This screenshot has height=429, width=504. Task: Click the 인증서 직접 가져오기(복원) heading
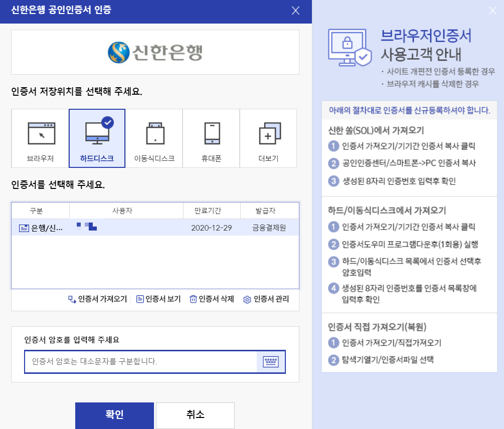pyautogui.click(x=377, y=327)
